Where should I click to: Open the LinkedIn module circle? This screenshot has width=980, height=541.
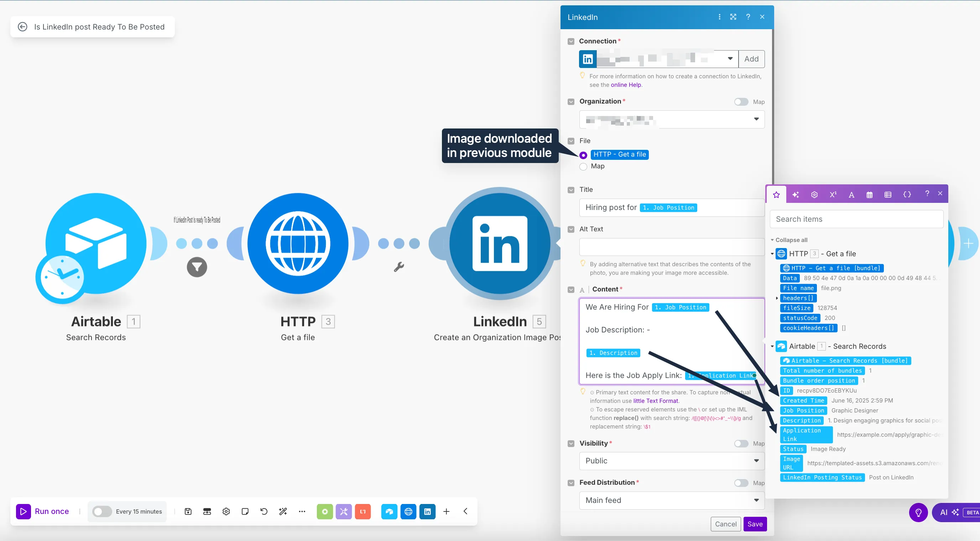click(x=500, y=243)
